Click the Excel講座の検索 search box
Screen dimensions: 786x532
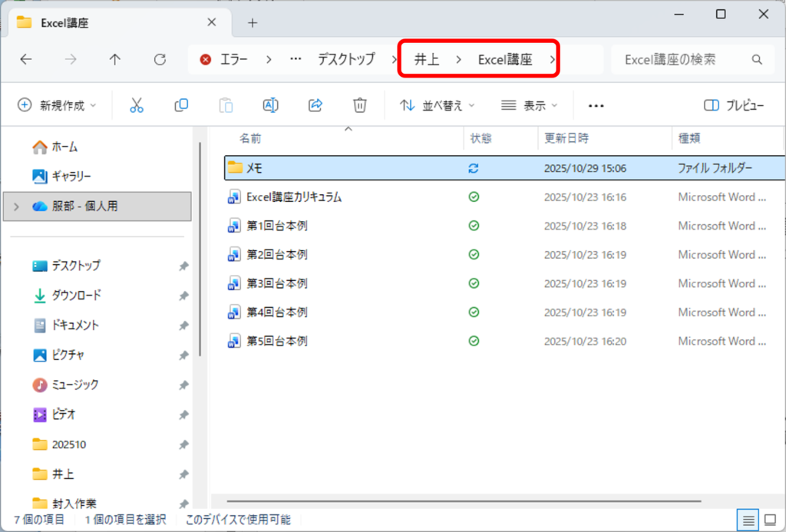pos(682,59)
